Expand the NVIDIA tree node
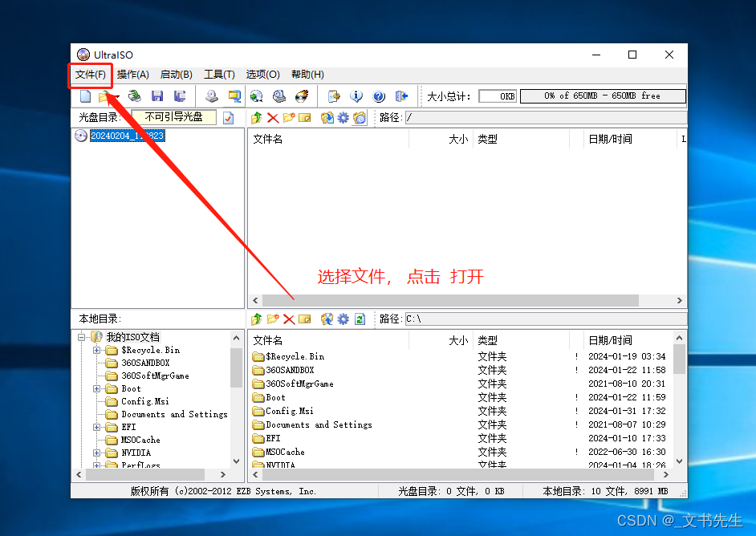 (x=96, y=453)
